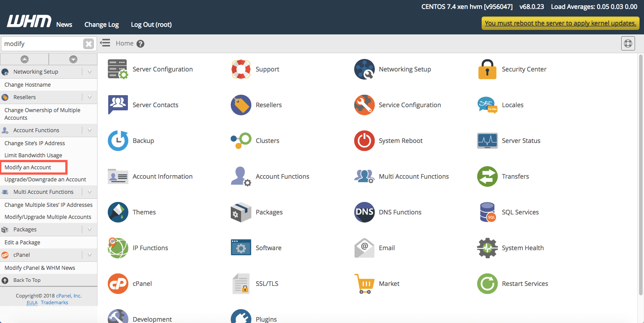Image resolution: width=644 pixels, height=323 pixels.
Task: Open the SSL/TLS document icon
Action: pos(241,284)
